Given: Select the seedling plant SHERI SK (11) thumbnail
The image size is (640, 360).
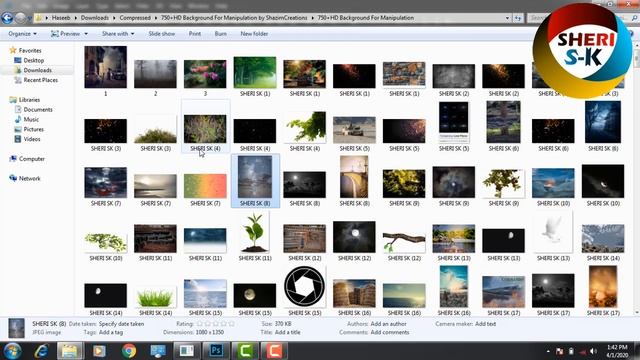Looking at the screenshot, I should [255, 232].
